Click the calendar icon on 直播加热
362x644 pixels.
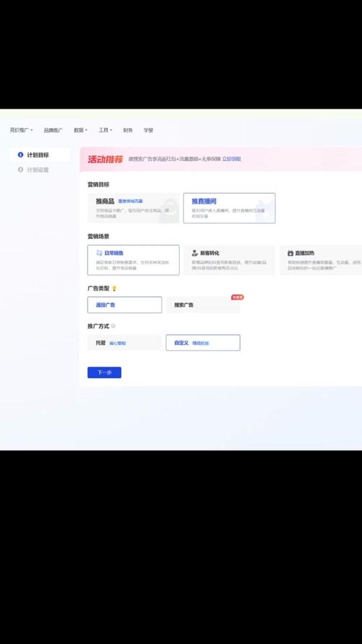[290, 253]
